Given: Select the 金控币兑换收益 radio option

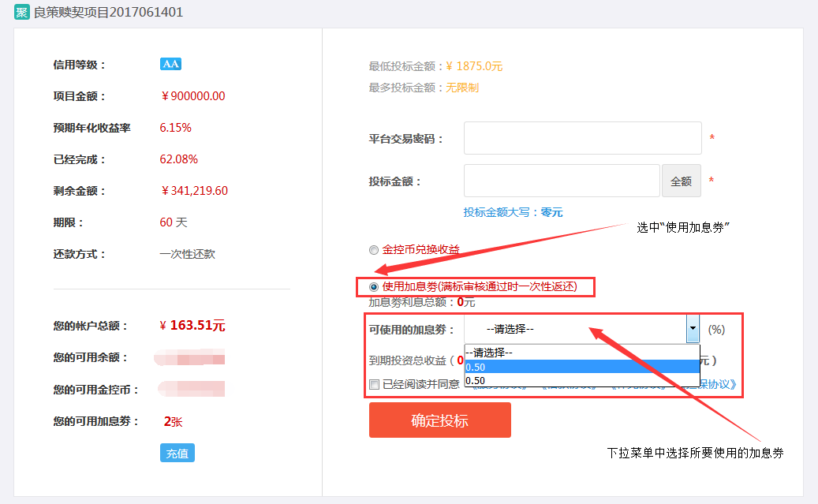Looking at the screenshot, I should pos(374,250).
